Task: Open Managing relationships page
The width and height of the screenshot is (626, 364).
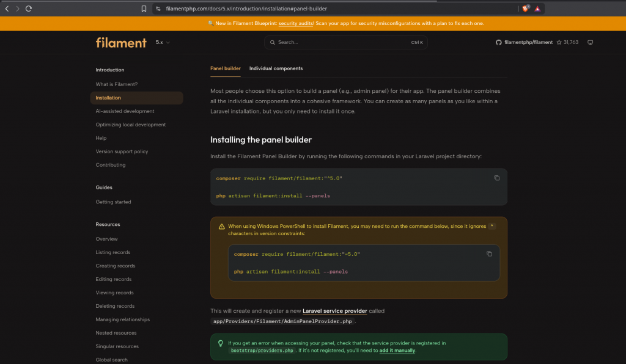Action: 122,319
